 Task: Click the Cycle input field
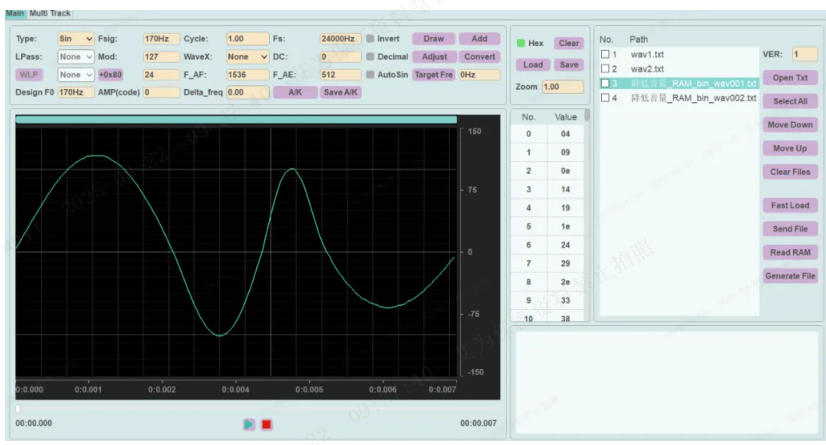click(247, 39)
